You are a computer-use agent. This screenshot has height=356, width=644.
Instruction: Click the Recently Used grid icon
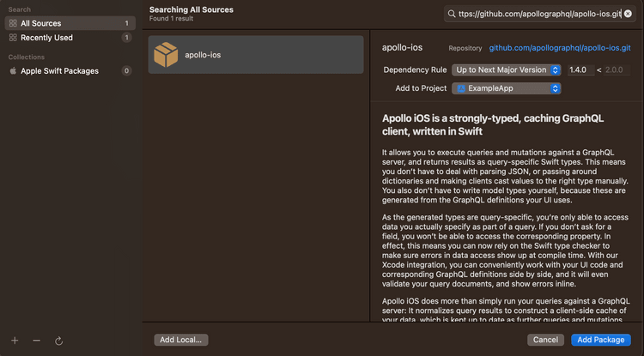(x=13, y=38)
